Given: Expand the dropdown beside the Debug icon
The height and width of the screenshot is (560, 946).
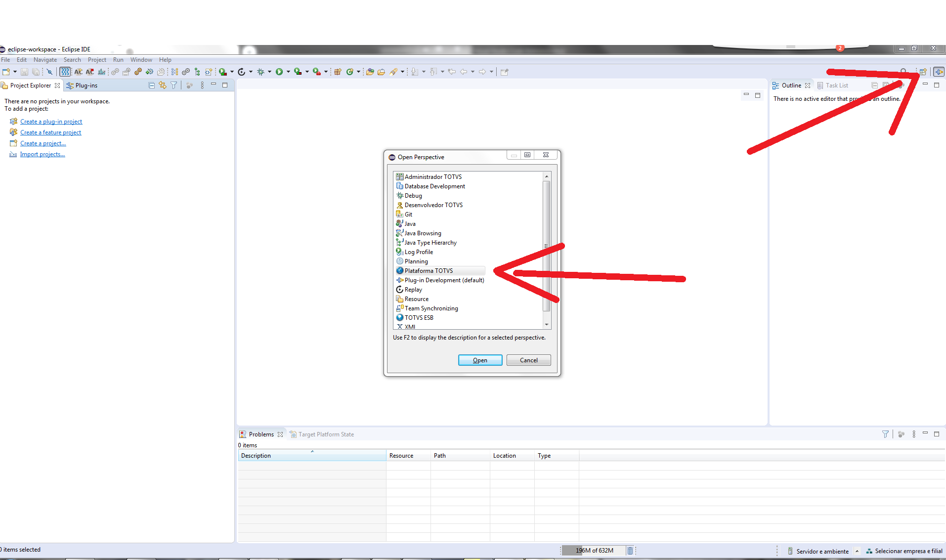Looking at the screenshot, I should (269, 72).
